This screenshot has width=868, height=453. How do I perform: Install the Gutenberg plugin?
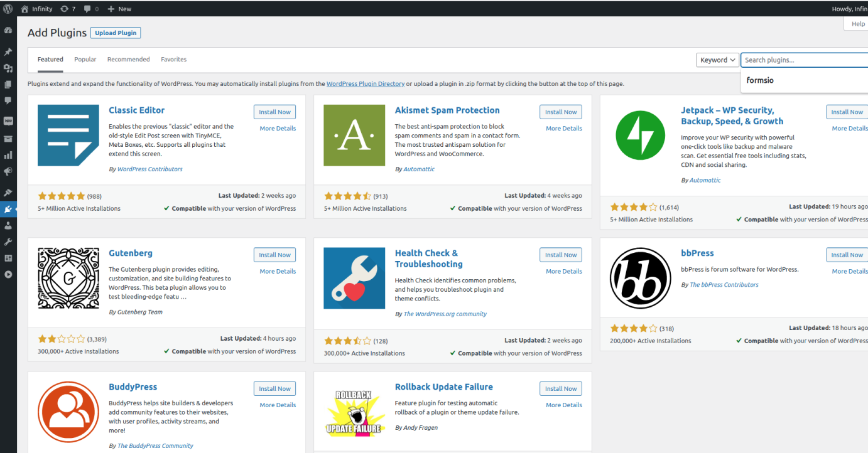(x=274, y=255)
